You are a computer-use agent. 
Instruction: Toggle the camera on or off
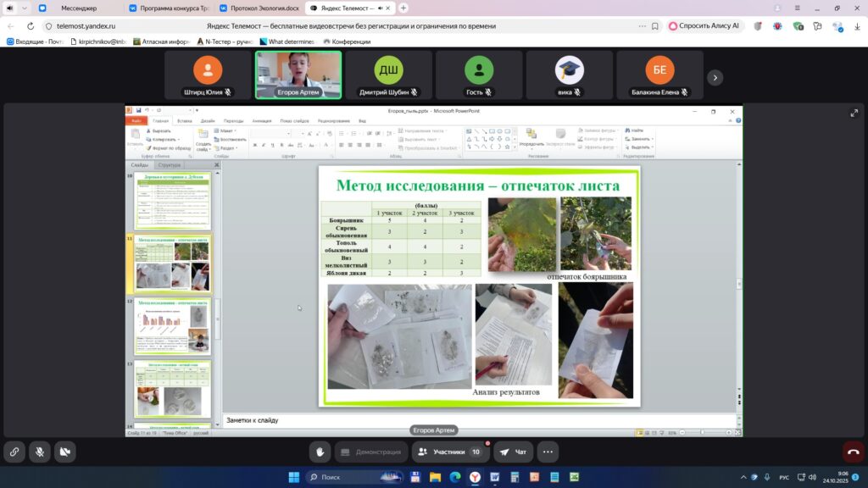(x=64, y=452)
